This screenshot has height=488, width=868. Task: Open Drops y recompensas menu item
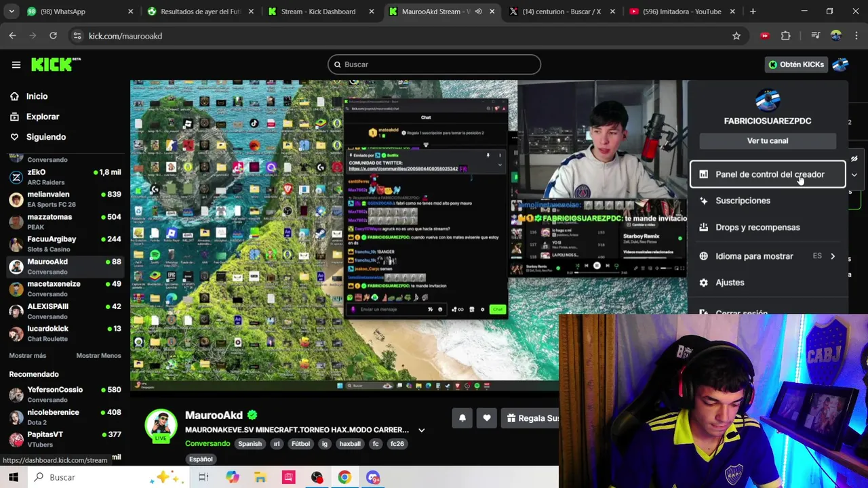[768, 227]
